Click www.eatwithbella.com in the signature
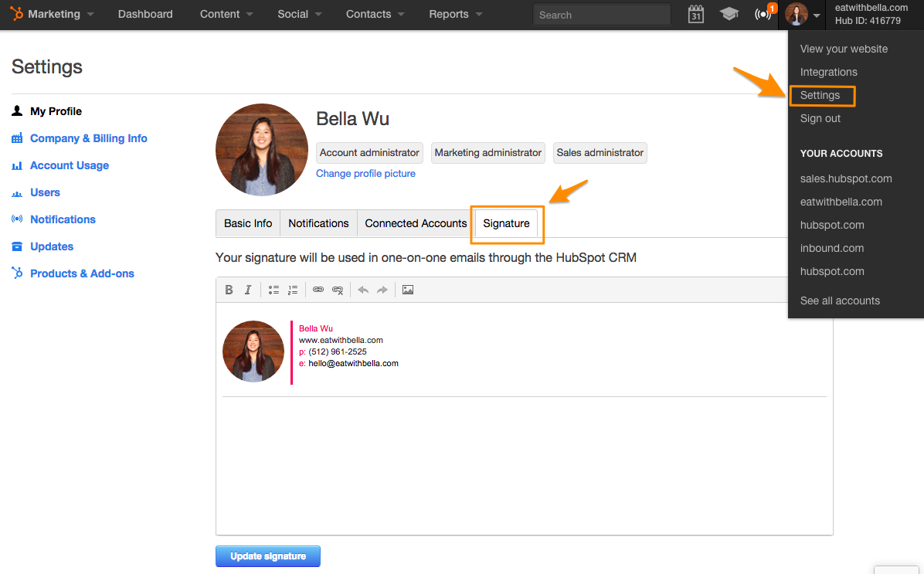The height and width of the screenshot is (574, 924). pos(341,340)
